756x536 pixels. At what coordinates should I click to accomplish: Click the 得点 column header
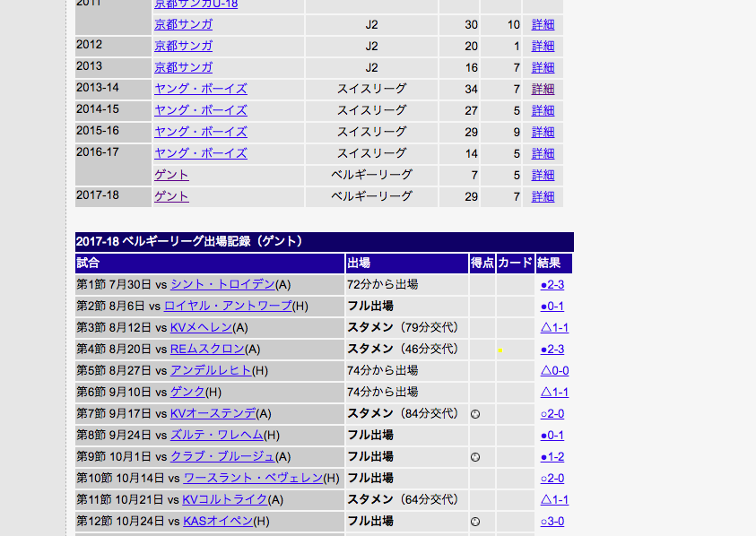coord(482,264)
